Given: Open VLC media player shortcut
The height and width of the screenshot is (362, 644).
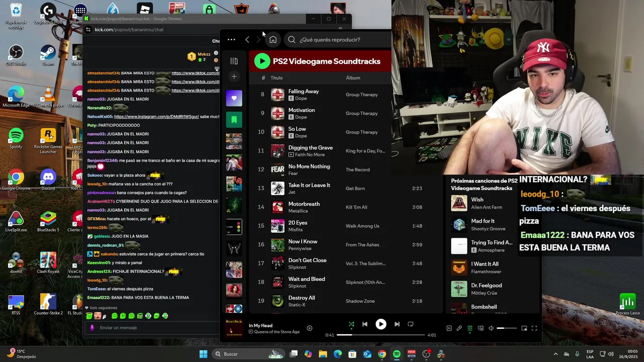Looking at the screenshot, I should pos(48,97).
